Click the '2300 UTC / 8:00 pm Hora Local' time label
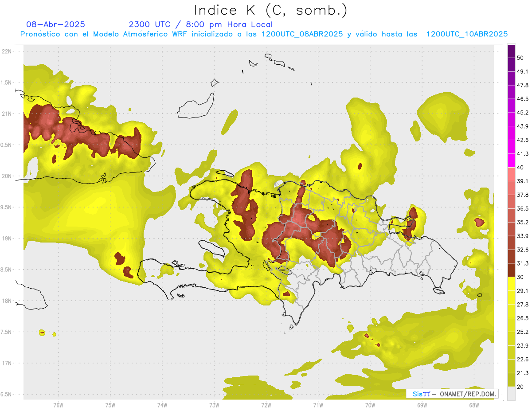532x411 pixels. tap(201, 24)
